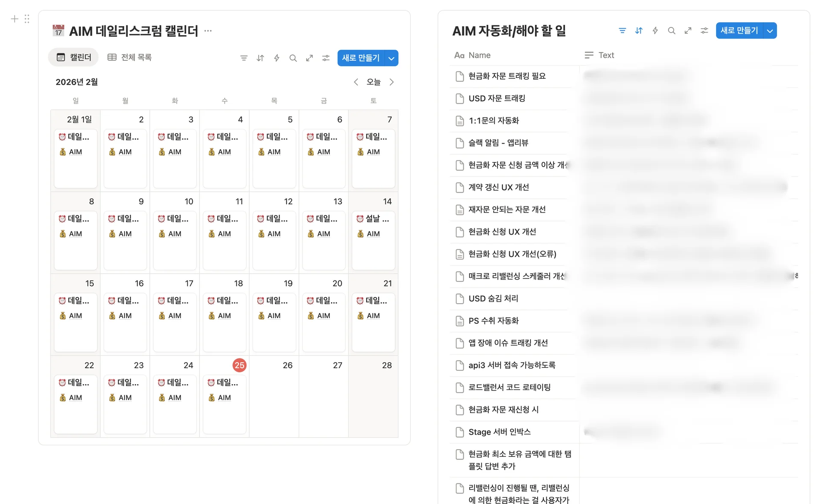822x504 pixels.
Task: Click the 오늘 button
Action: tap(373, 82)
